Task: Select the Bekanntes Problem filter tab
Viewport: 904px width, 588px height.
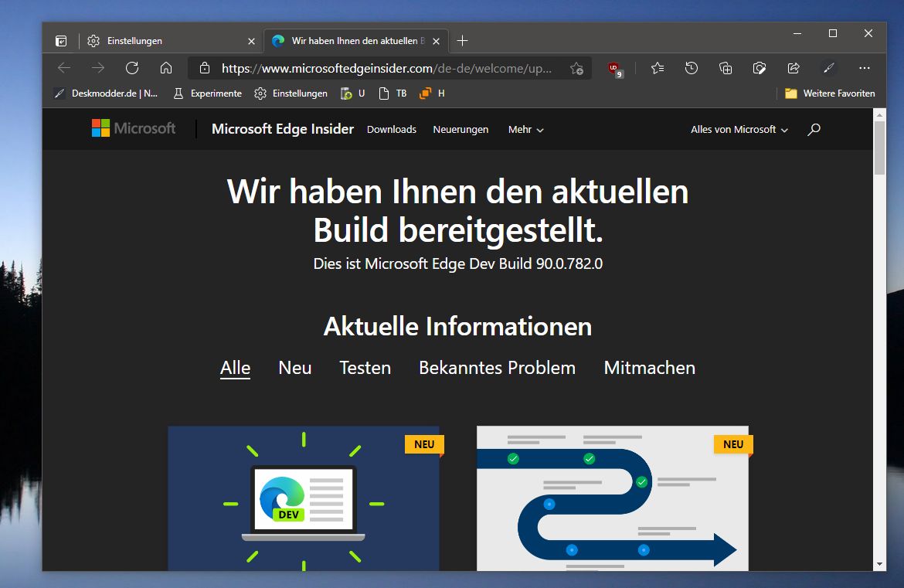Action: click(497, 368)
